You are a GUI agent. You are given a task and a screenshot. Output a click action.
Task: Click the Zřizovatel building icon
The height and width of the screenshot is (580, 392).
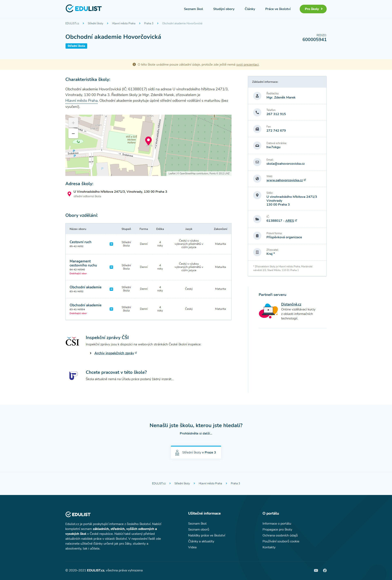pyautogui.click(x=257, y=252)
